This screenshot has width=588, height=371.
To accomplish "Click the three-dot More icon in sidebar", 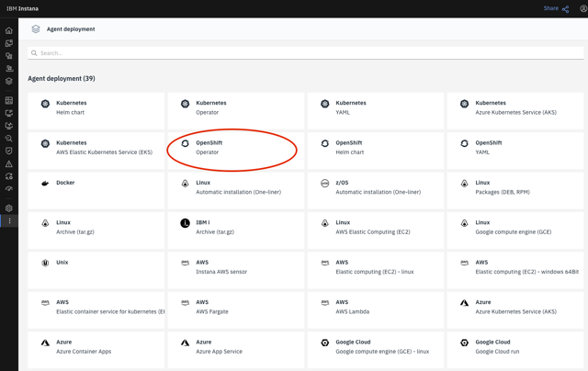I will 9,221.
